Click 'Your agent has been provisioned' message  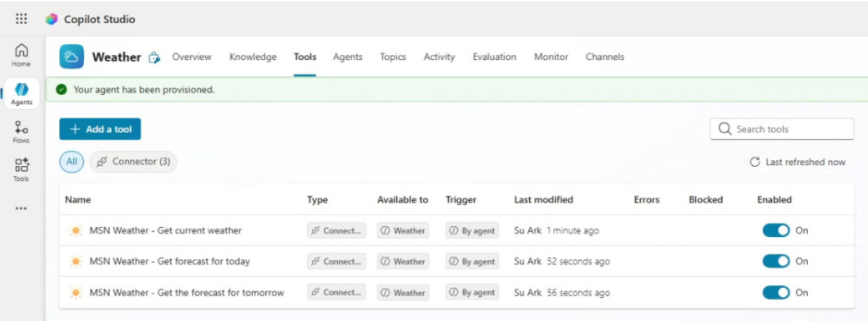point(144,89)
